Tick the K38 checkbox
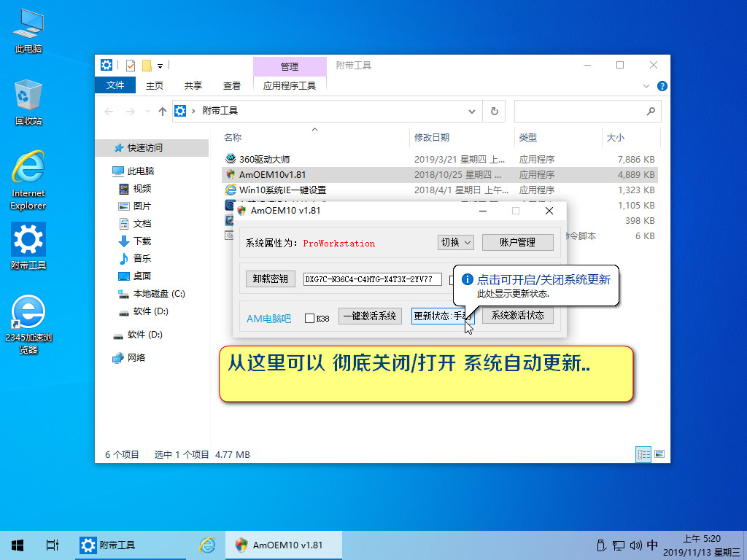 click(309, 318)
